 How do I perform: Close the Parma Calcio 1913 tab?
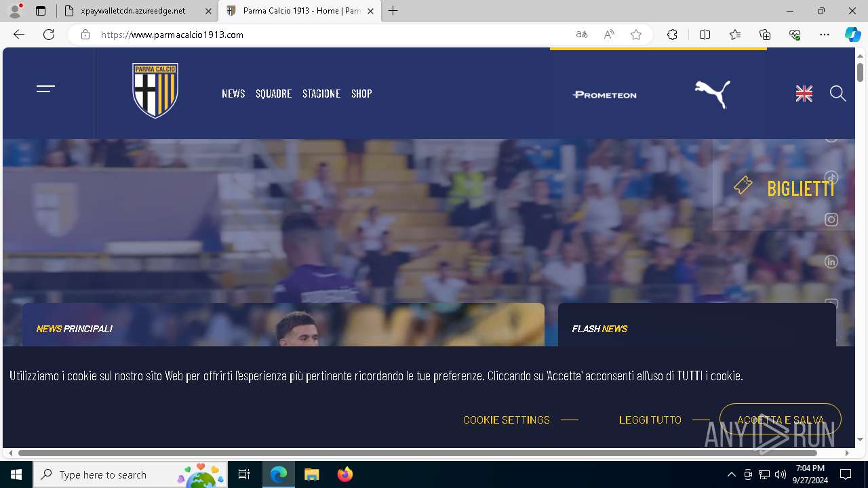click(370, 11)
